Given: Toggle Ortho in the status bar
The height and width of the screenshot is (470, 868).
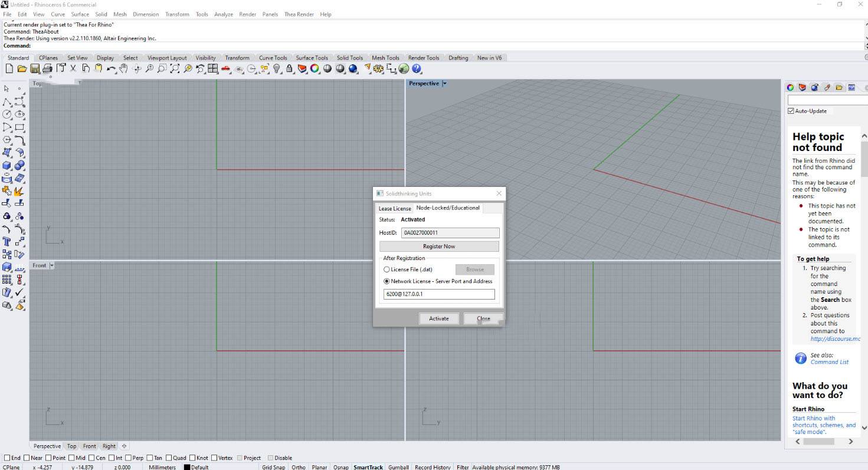Looking at the screenshot, I should [x=299, y=467].
